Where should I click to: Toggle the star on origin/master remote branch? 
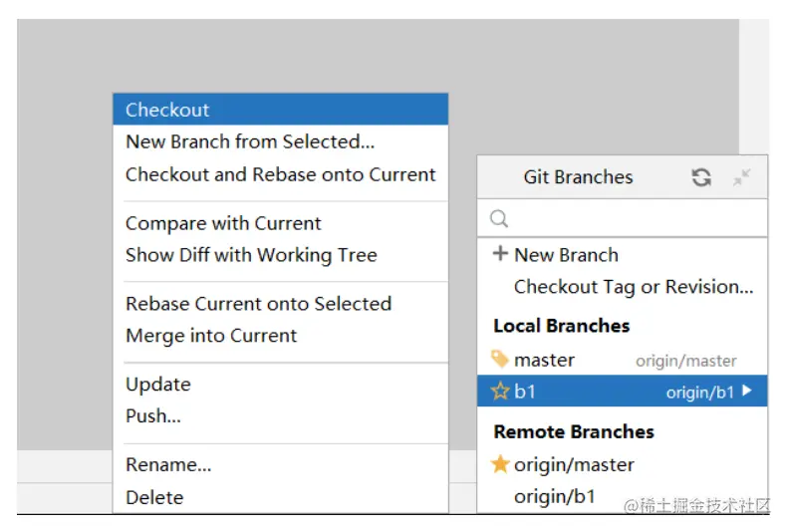500,464
